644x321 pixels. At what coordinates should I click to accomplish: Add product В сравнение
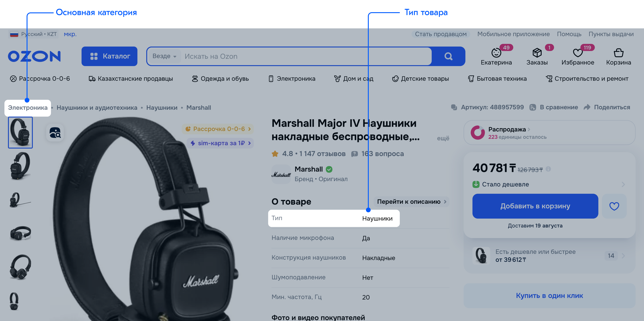554,107
